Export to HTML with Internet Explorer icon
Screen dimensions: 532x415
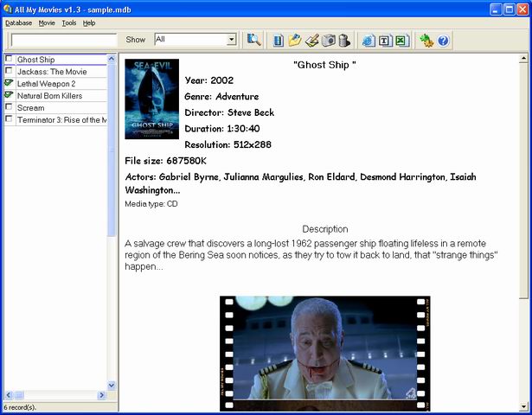(x=369, y=41)
